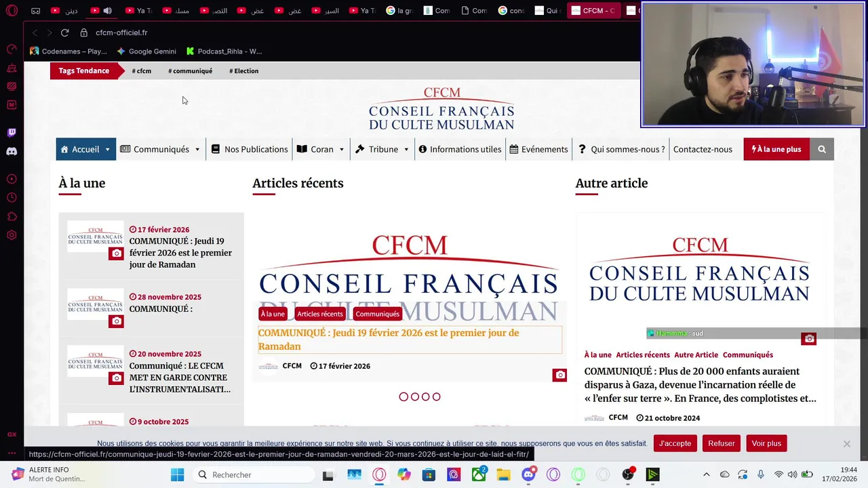Open Qui sommes-nous ? menu item
Image resolution: width=868 pixels, height=488 pixels.
(621, 149)
